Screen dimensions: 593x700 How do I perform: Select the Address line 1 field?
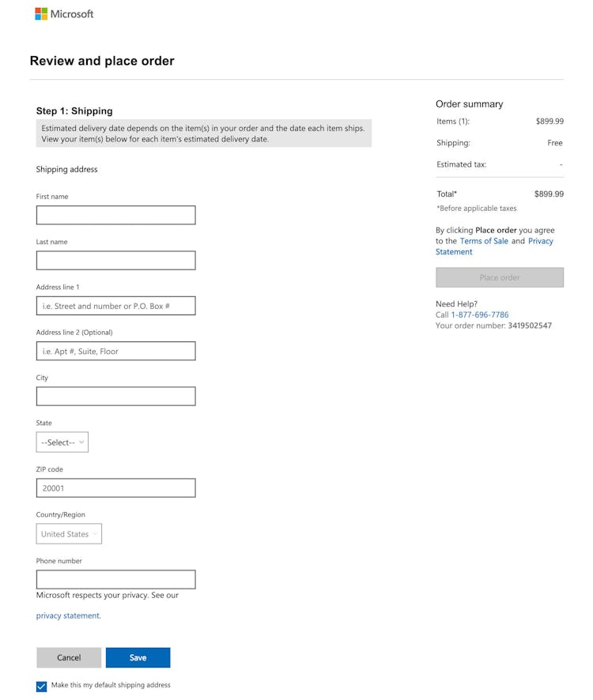(x=115, y=305)
